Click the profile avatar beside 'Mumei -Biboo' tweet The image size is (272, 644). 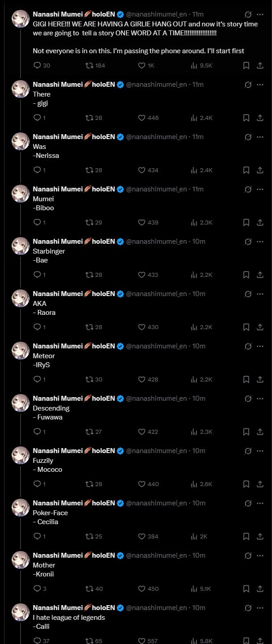(x=21, y=194)
